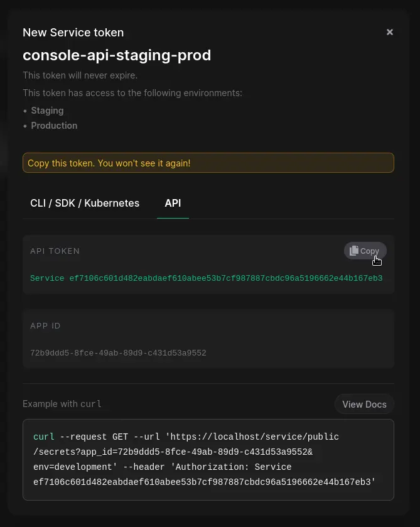Click the 'Example with curl' label

coord(62,404)
